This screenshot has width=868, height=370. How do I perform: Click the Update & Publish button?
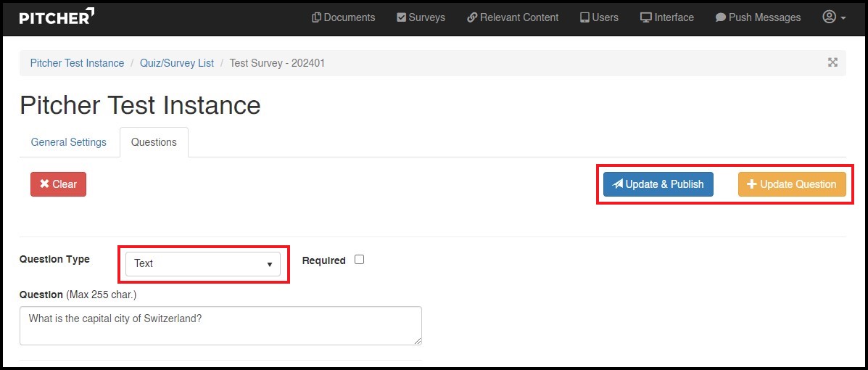point(658,184)
